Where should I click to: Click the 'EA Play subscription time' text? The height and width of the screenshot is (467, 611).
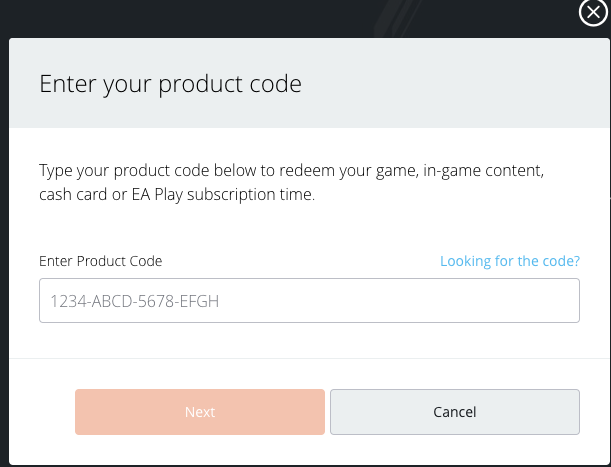(x=223, y=195)
